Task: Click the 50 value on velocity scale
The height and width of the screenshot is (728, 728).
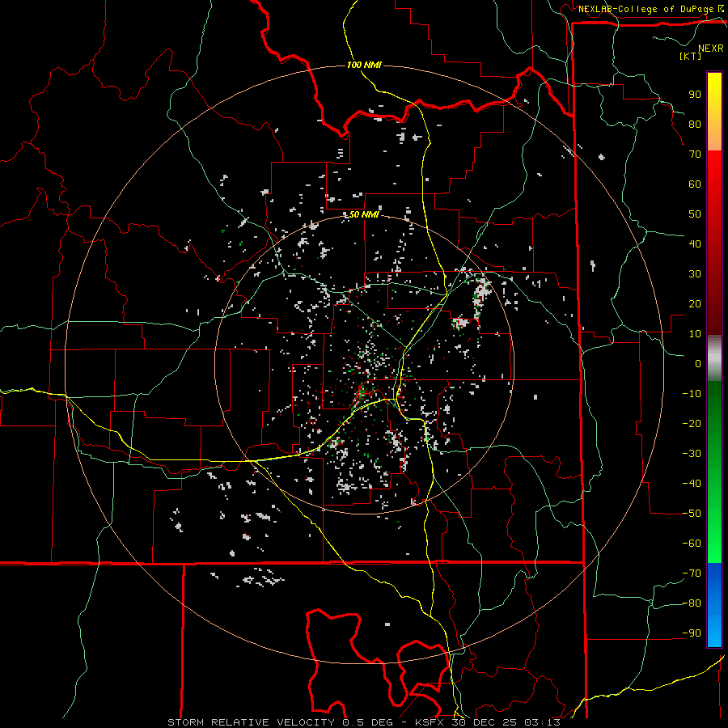Action: [695, 214]
